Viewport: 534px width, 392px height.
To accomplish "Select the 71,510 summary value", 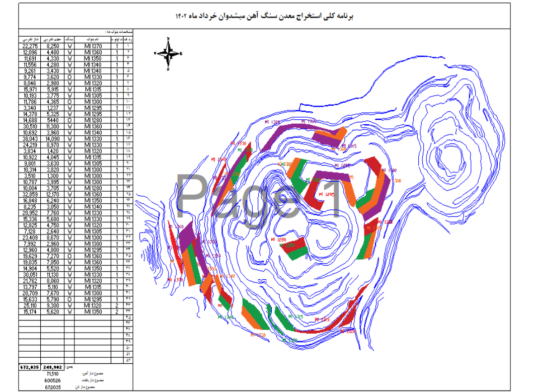I will coord(52,374).
